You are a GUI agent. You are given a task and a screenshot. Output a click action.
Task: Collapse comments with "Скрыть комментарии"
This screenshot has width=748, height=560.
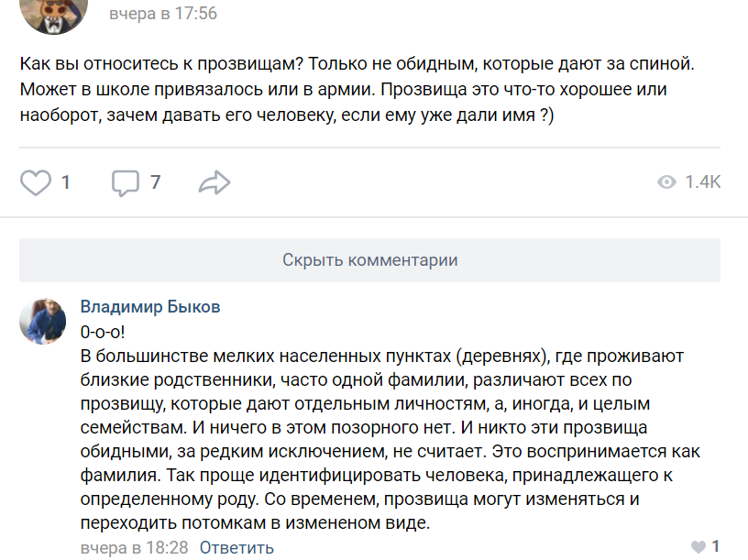pos(369,260)
